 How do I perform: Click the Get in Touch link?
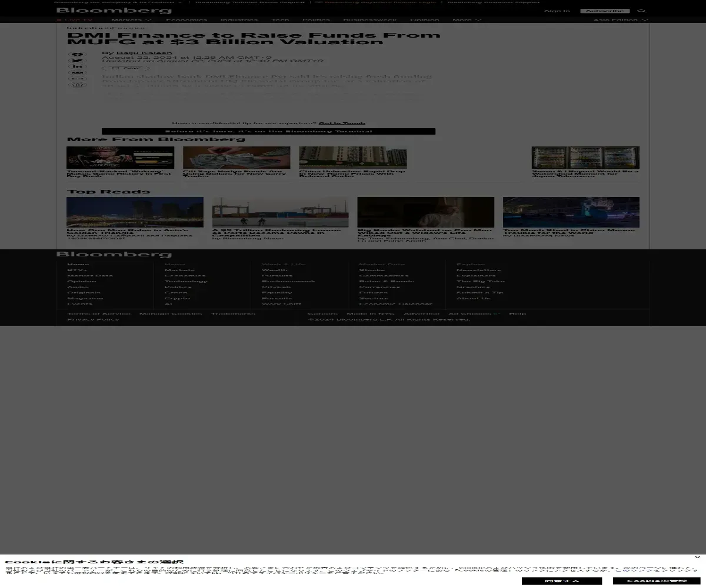click(342, 123)
